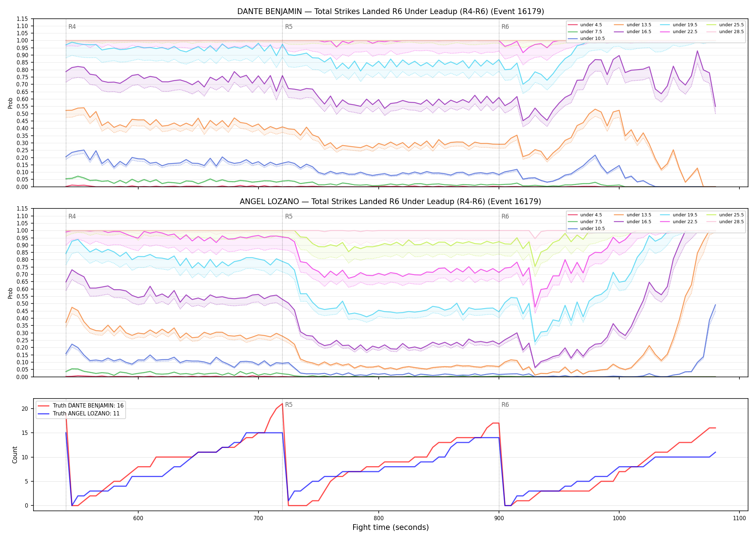The height and width of the screenshot is (540, 756).
Task: Select 'under 28.5' in Dante Benjamin legend
Action: 725,32
